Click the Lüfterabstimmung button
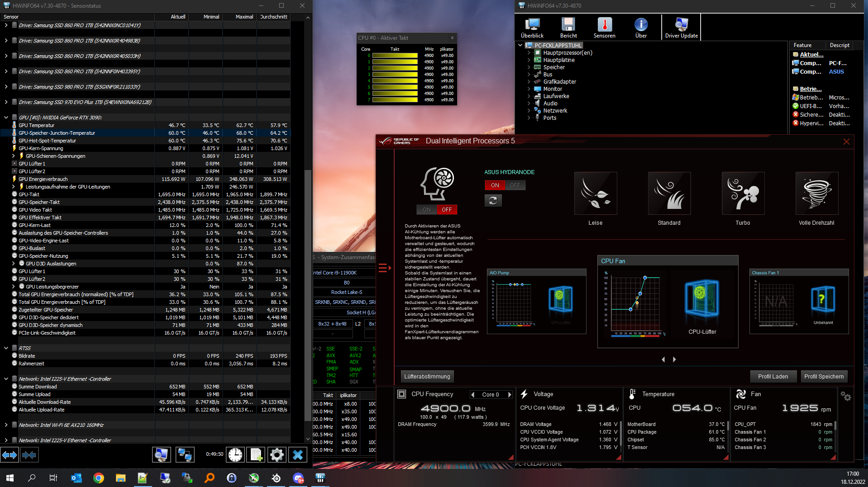 click(x=427, y=377)
